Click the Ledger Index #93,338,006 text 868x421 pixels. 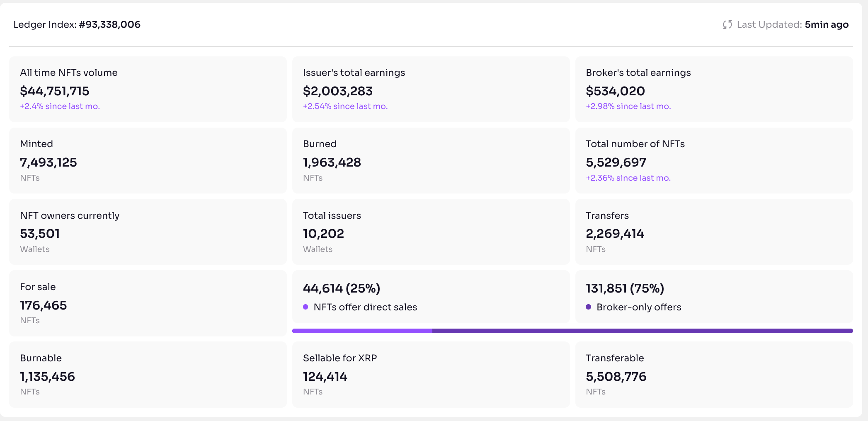coord(77,24)
